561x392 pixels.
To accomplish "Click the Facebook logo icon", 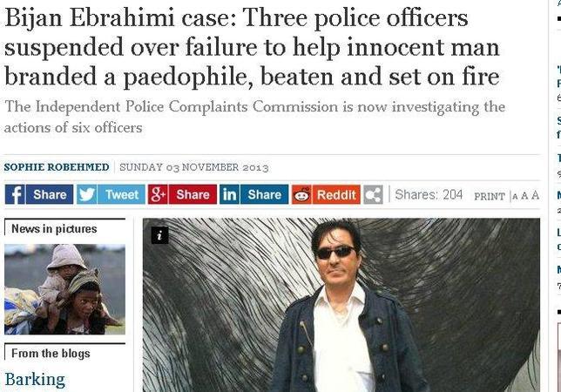I will 15,194.
